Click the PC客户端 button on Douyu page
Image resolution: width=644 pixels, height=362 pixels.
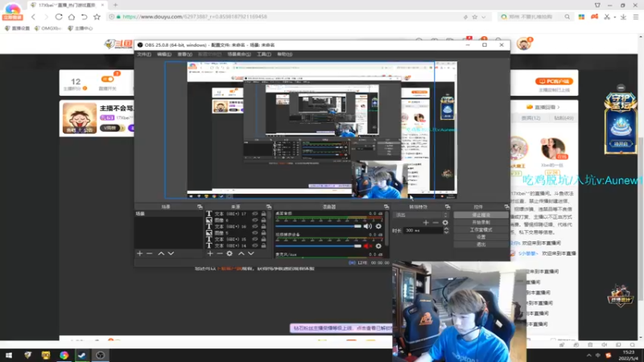(x=554, y=81)
